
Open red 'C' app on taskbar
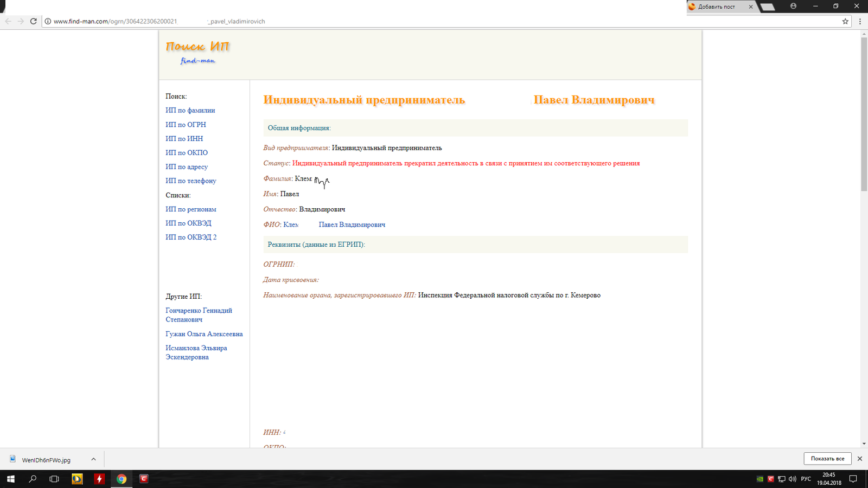tap(144, 479)
